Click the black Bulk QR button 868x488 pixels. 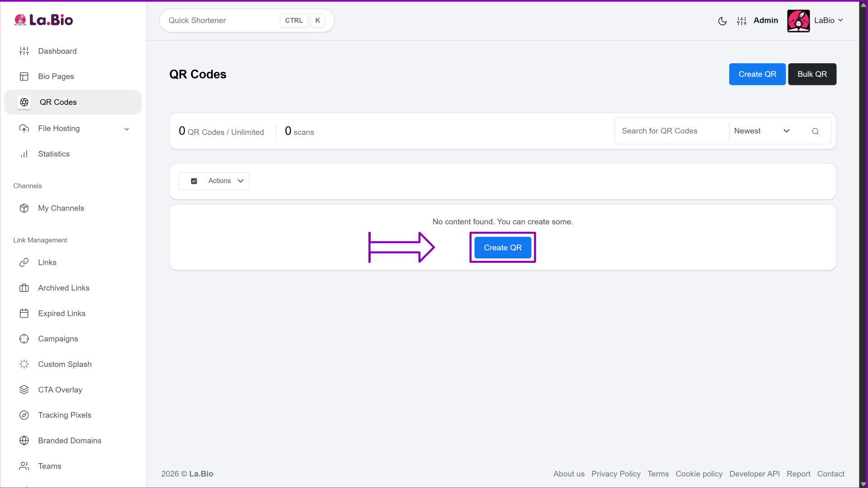click(812, 74)
